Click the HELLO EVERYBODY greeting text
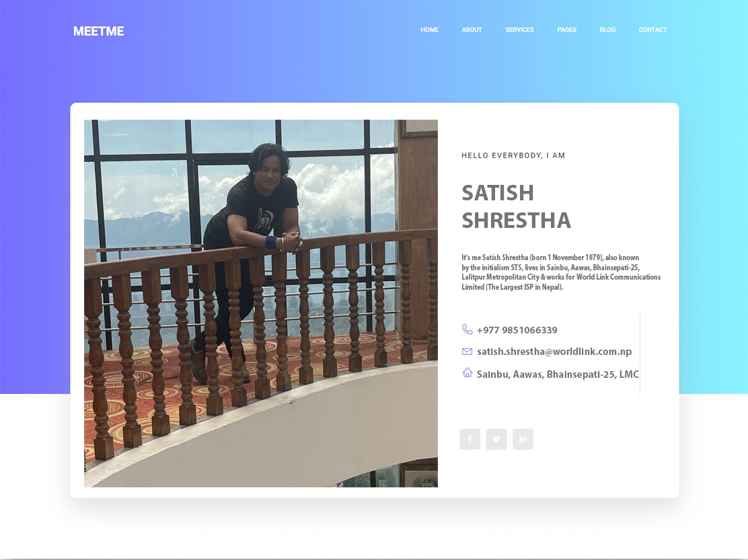Screen dimensions: 748x560 (513, 155)
